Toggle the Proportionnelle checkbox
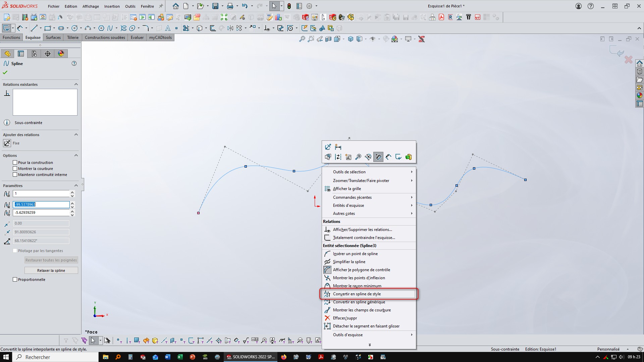This screenshot has width=644, height=362. pyautogui.click(x=15, y=280)
